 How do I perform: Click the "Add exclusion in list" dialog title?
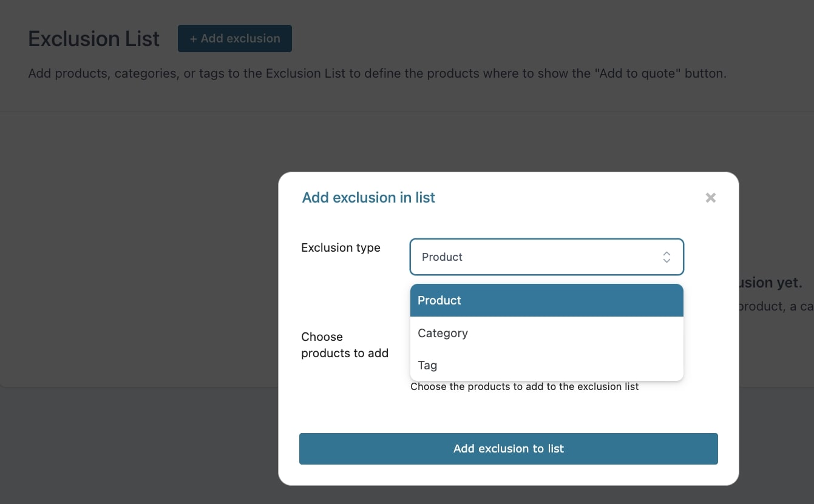coord(368,198)
